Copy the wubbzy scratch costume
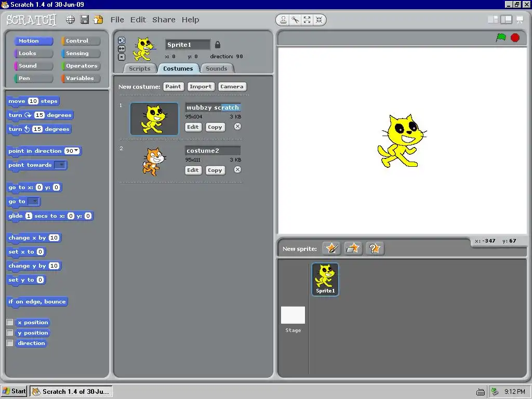 point(215,127)
